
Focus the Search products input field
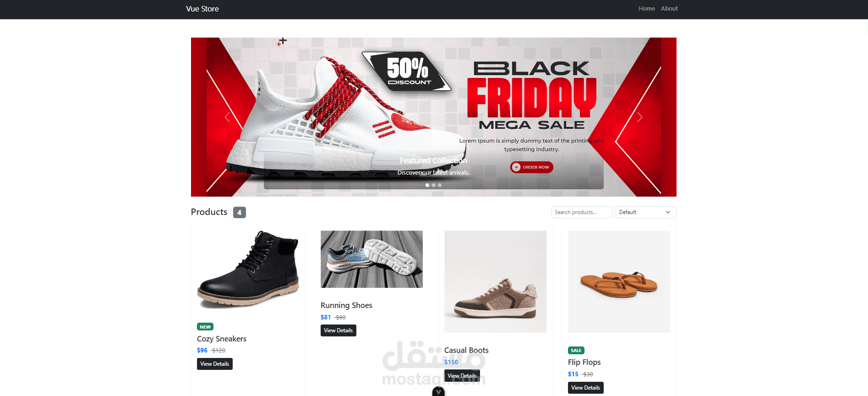pyautogui.click(x=582, y=212)
